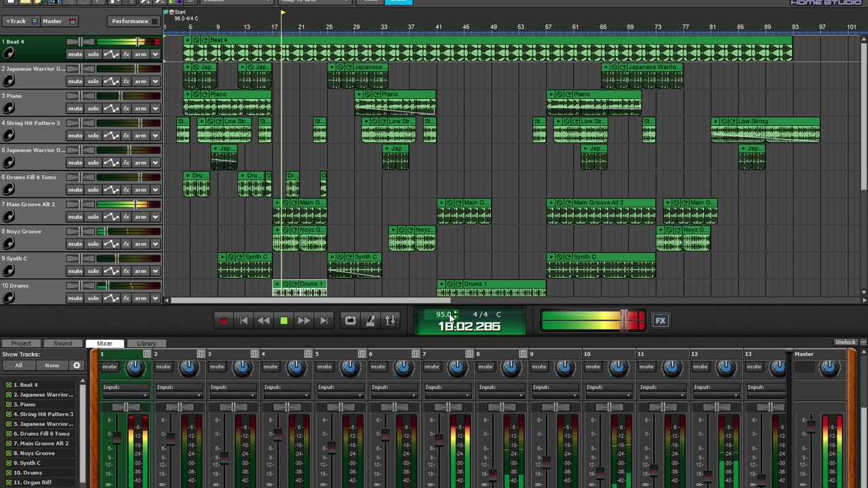The width and height of the screenshot is (868, 488).
Task: Switch to the Sound tab
Action: pyautogui.click(x=62, y=344)
